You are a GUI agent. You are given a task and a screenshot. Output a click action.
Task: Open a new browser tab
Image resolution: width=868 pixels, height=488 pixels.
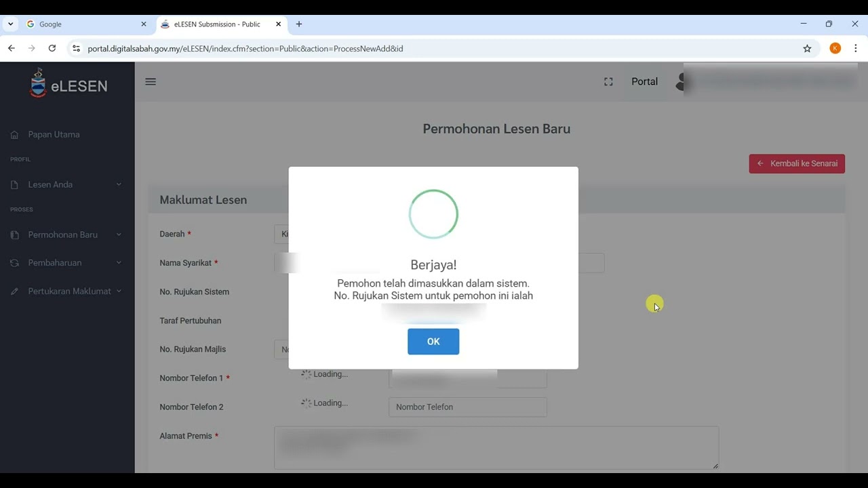[299, 24]
